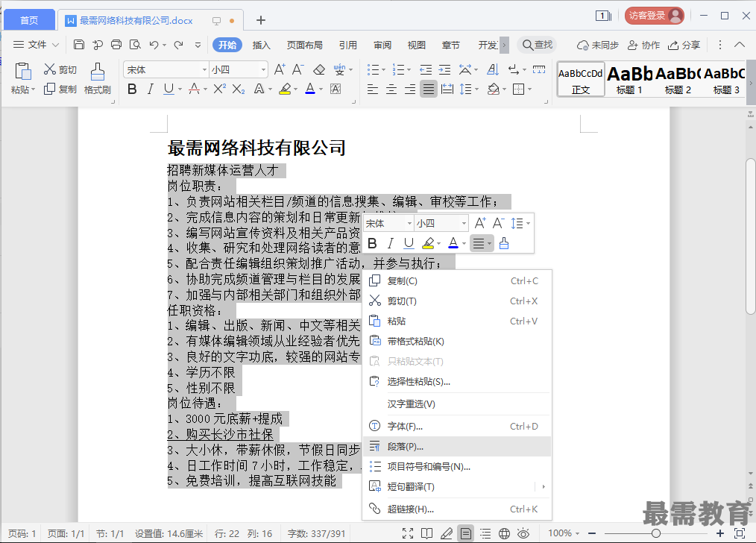Toggle Bold in the mini toolbar
Viewport: 756px width, 543px height.
point(372,243)
